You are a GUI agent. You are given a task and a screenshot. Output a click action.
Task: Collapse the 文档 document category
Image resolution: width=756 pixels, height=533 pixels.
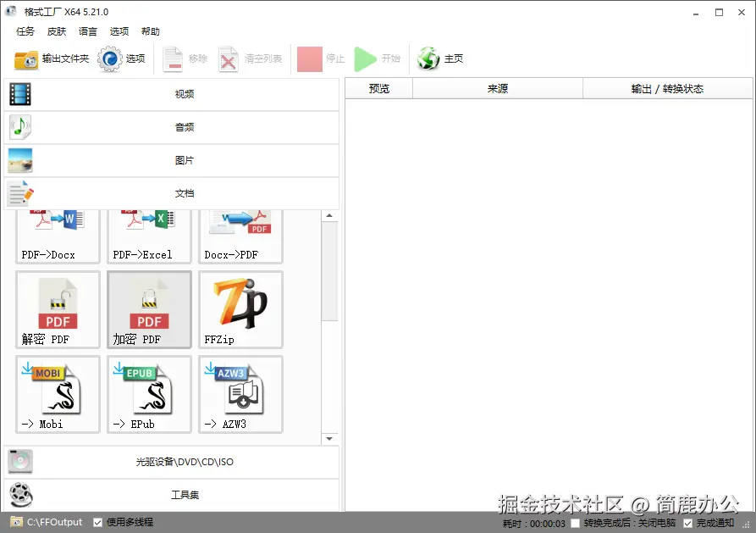(172, 193)
